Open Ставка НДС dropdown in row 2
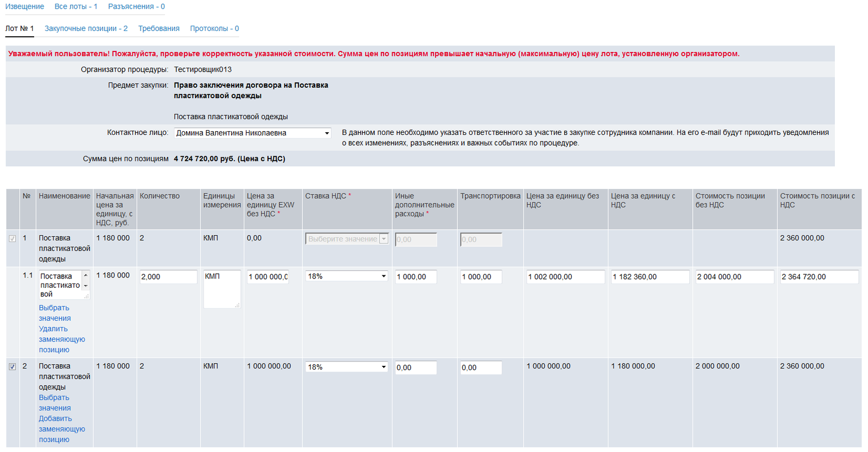The height and width of the screenshot is (452, 868). point(347,367)
